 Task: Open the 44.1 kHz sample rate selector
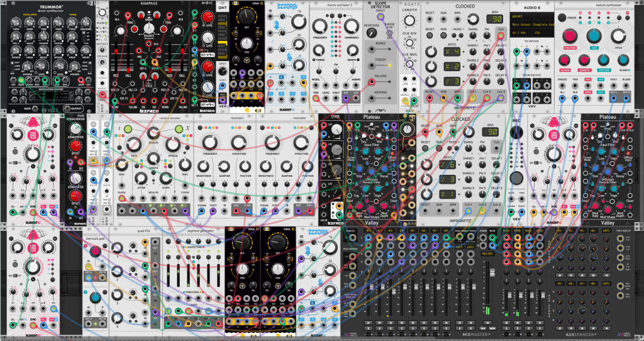pyautogui.click(x=521, y=31)
